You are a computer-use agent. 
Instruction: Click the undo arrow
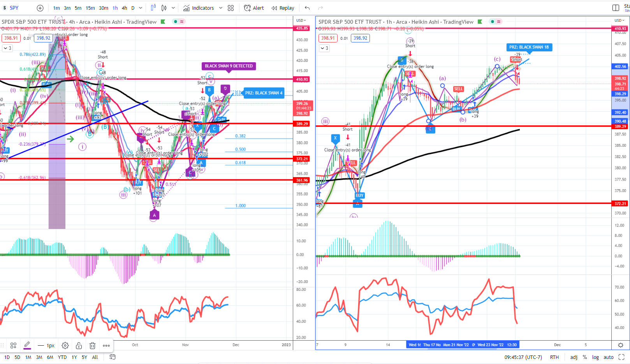tap(307, 8)
